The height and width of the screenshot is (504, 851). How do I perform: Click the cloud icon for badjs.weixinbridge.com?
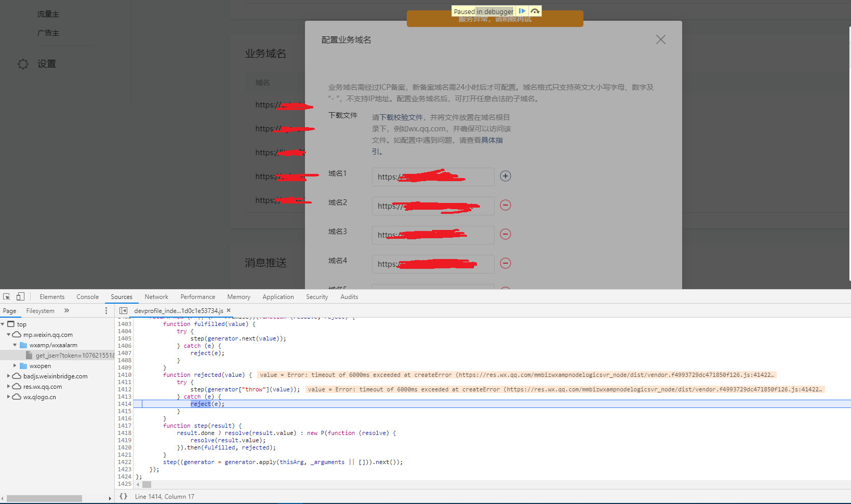point(17,376)
